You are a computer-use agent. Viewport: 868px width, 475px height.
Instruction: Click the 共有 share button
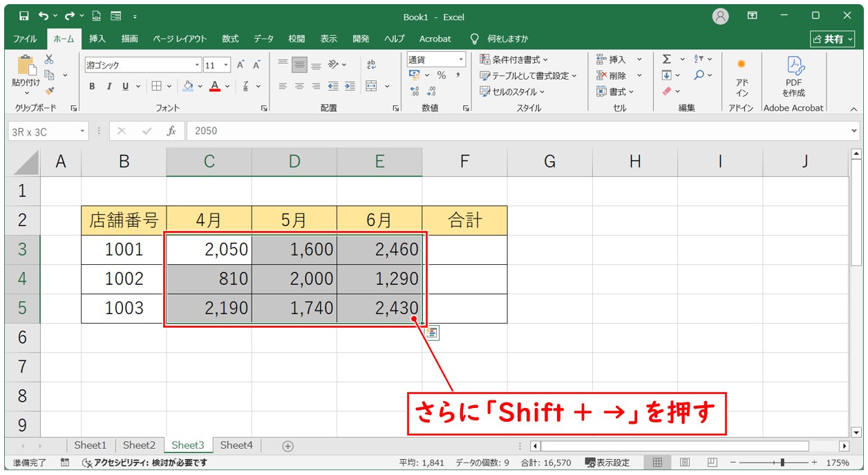(831, 39)
